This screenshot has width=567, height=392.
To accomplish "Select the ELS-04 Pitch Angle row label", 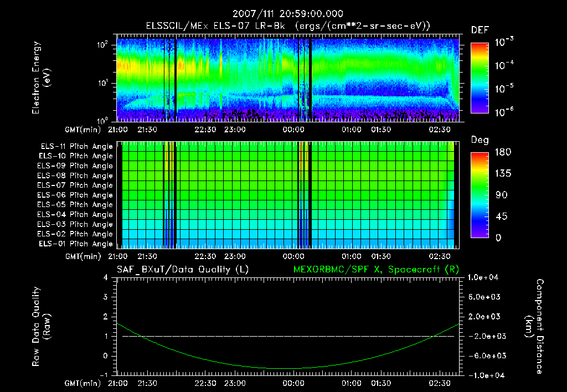I will (75, 215).
